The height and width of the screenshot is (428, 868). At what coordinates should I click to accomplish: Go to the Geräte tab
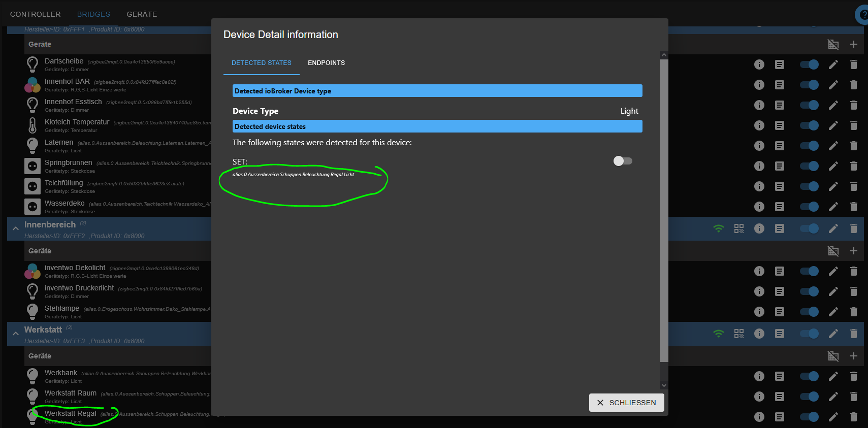[x=142, y=14]
